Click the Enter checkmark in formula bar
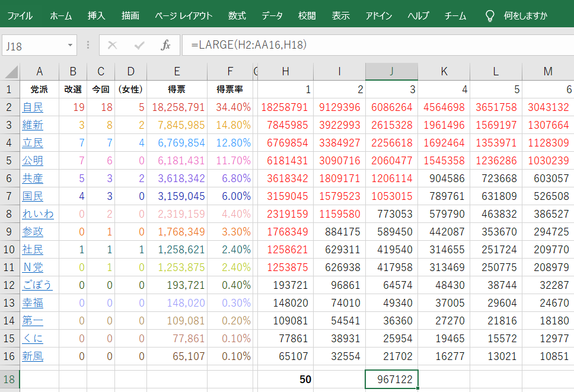Viewport: 574px width, 392px height. coord(139,46)
